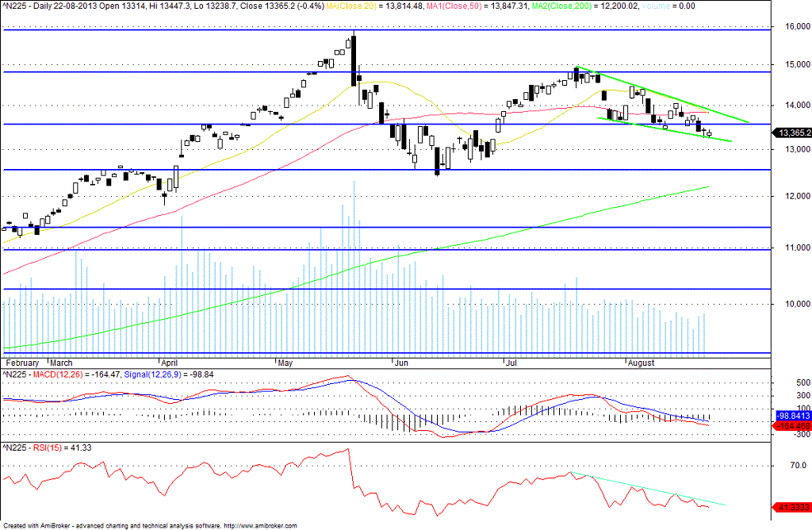Click the May date axis label
This screenshot has width=812, height=530.
(285, 363)
